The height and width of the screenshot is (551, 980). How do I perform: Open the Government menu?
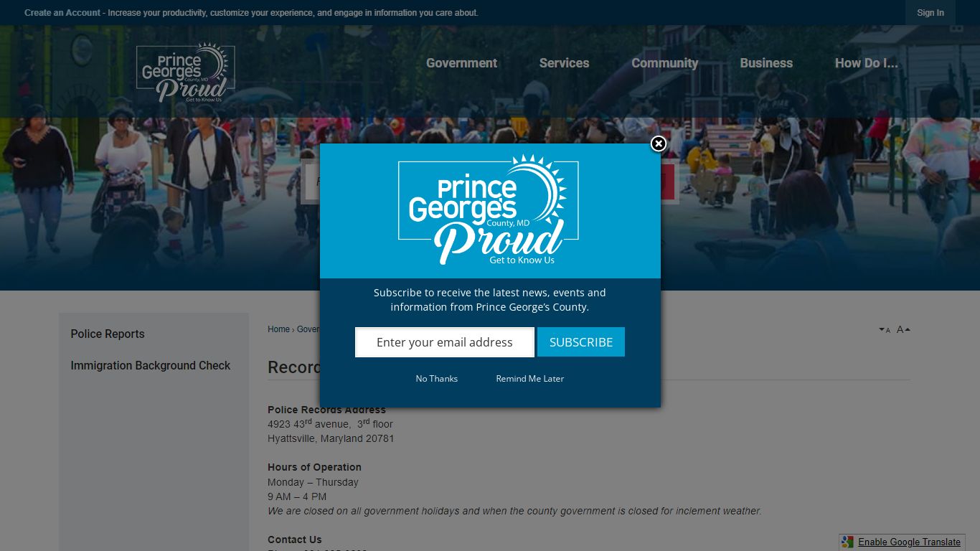click(x=461, y=63)
